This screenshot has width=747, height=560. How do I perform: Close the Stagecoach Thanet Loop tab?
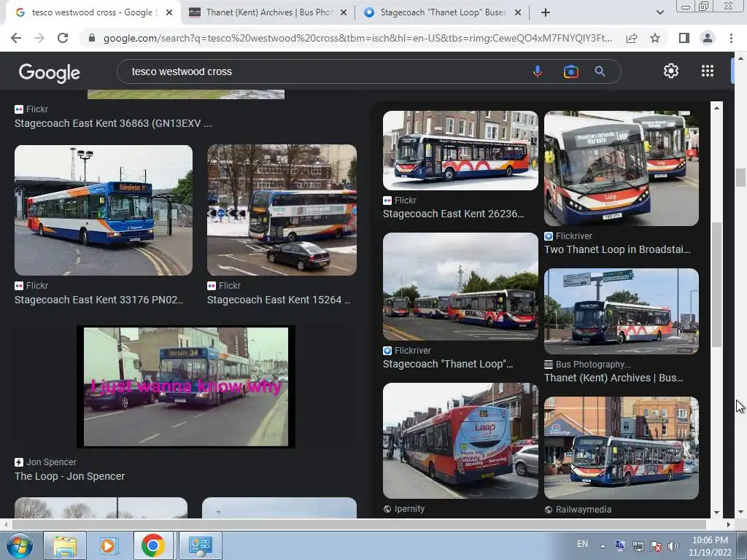[518, 12]
